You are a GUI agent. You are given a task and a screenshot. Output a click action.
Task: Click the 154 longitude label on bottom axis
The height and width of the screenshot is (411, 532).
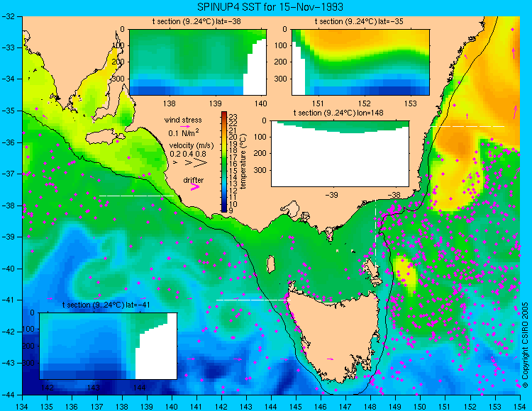pyautogui.click(x=520, y=407)
